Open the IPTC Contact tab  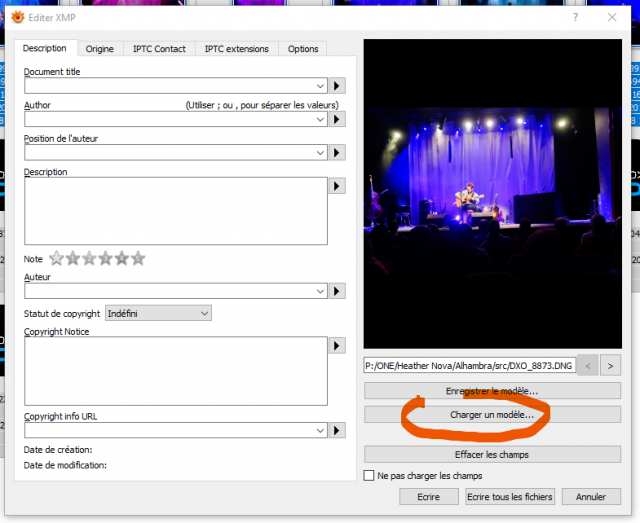[159, 49]
